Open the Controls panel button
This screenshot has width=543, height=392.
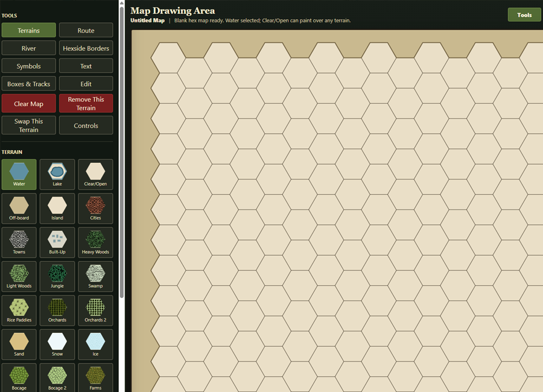(86, 125)
